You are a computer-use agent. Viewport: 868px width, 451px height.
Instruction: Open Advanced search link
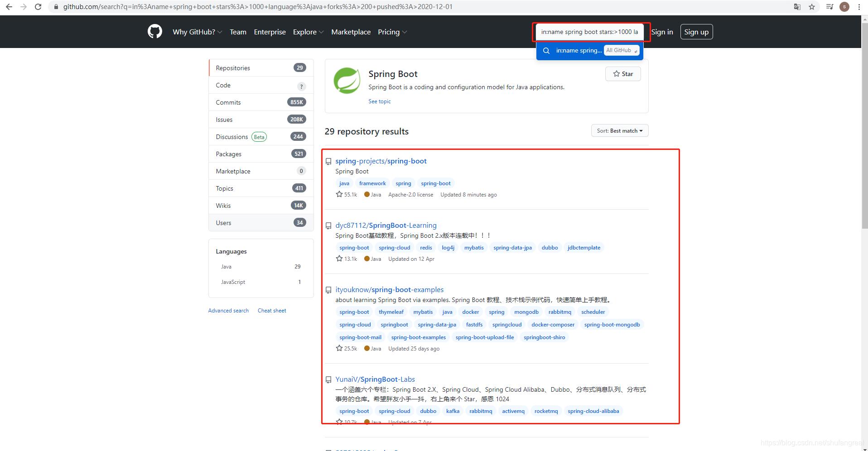click(x=228, y=311)
